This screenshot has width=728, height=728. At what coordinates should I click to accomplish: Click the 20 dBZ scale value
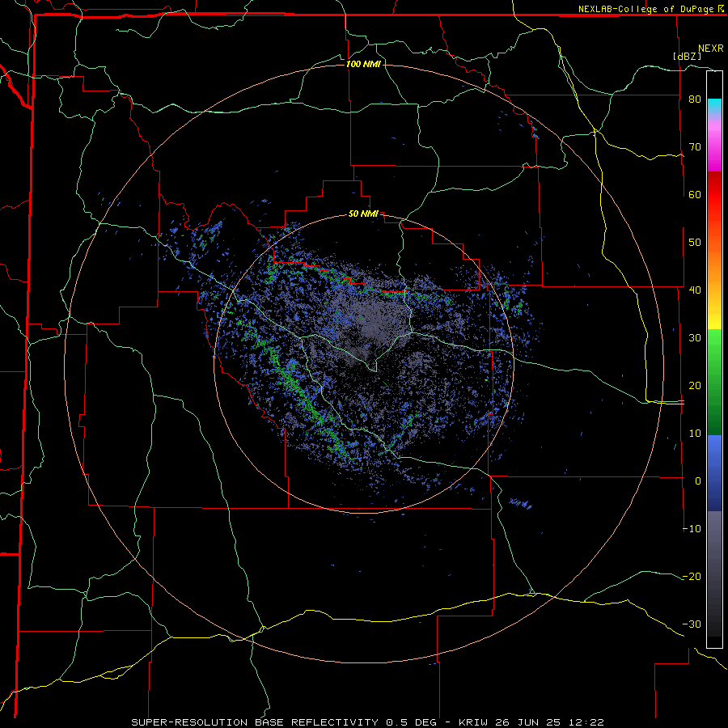[695, 386]
